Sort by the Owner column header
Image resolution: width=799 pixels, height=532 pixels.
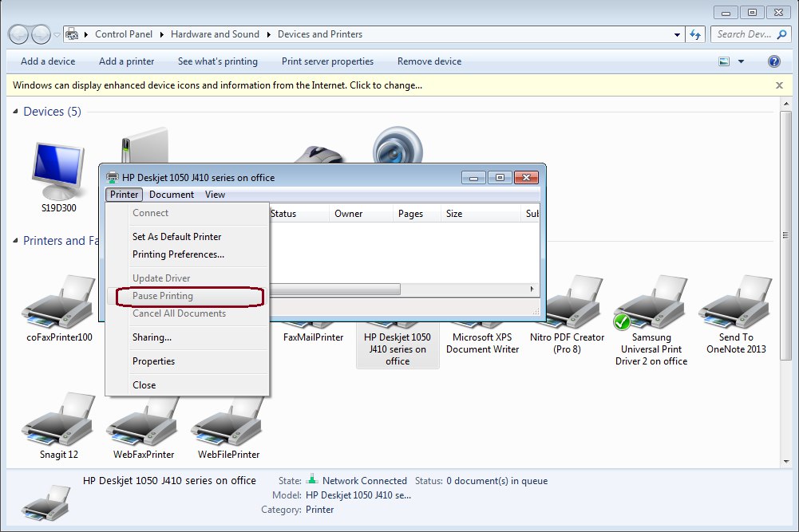(362, 214)
